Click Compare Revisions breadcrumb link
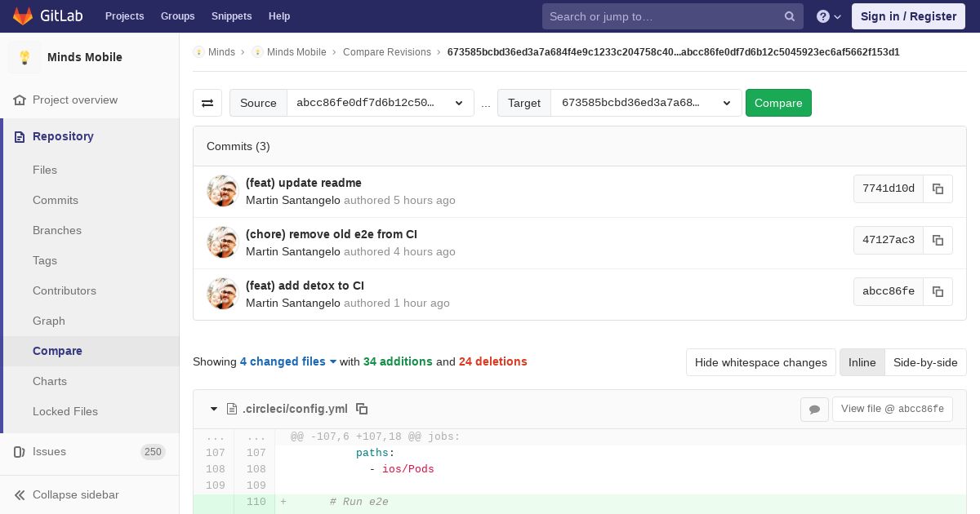 click(x=387, y=52)
